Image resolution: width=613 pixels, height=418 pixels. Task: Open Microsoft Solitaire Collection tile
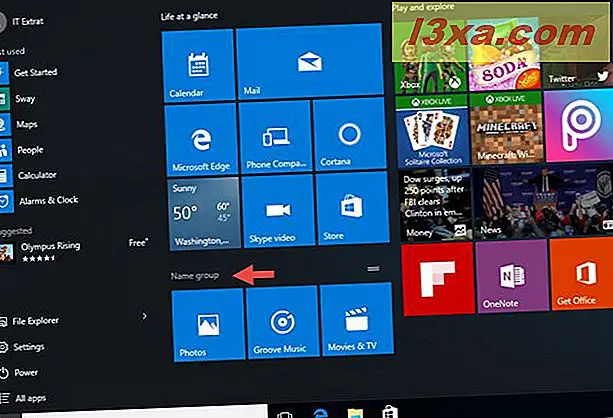pos(432,132)
